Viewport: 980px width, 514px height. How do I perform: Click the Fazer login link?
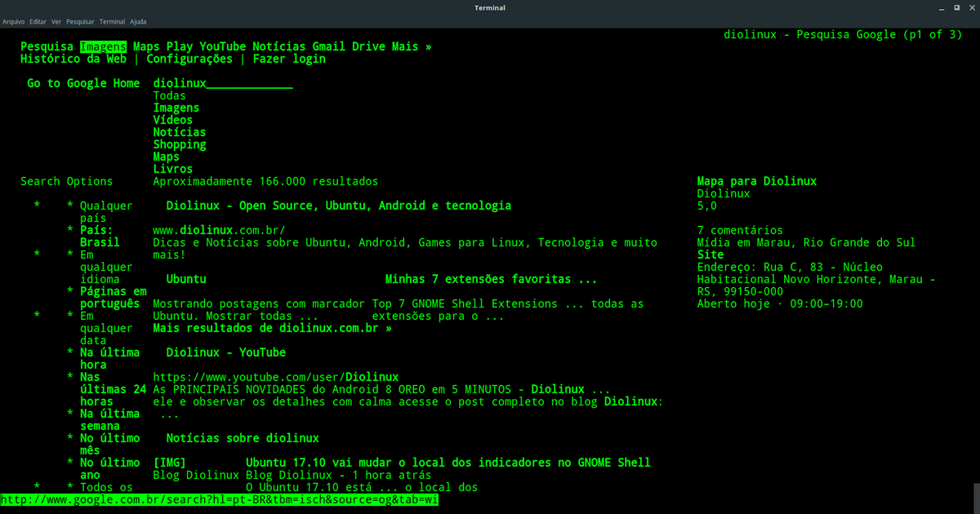(289, 59)
